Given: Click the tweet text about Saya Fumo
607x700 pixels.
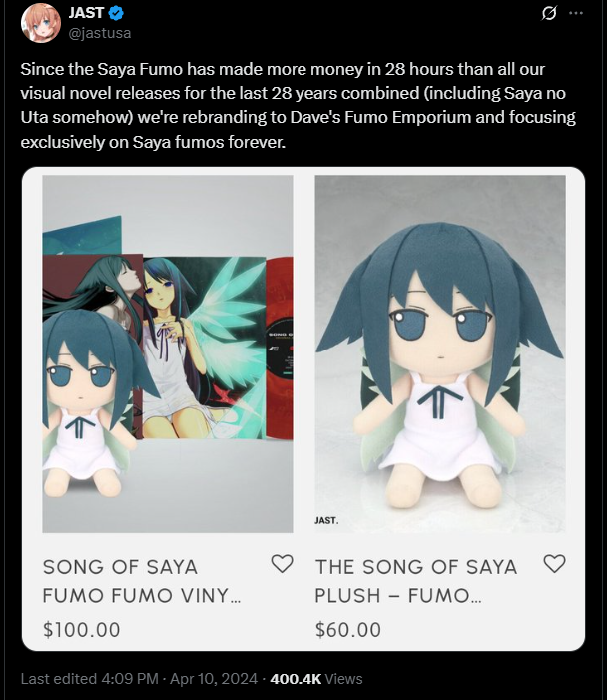Looking at the screenshot, I should click(x=298, y=106).
